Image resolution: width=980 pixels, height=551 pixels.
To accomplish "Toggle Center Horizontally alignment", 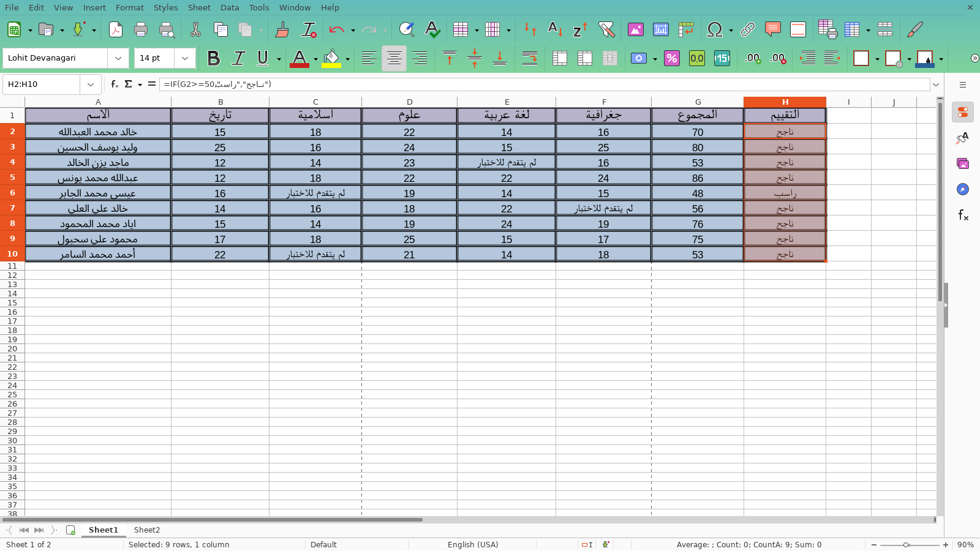I will [394, 58].
